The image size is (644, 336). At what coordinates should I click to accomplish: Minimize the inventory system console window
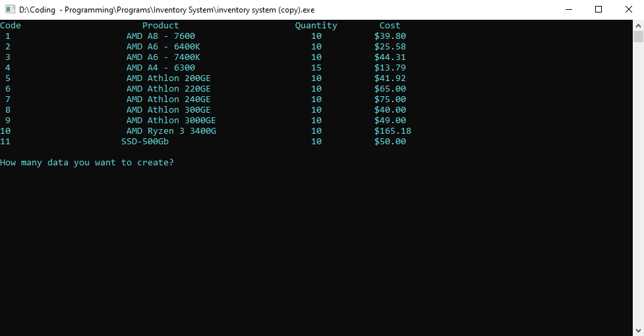pos(568,10)
